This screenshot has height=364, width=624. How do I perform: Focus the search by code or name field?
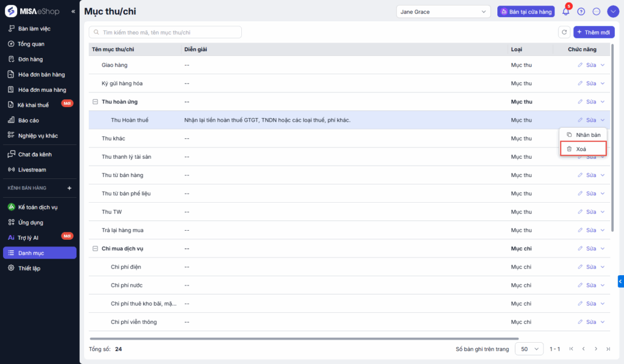point(165,32)
